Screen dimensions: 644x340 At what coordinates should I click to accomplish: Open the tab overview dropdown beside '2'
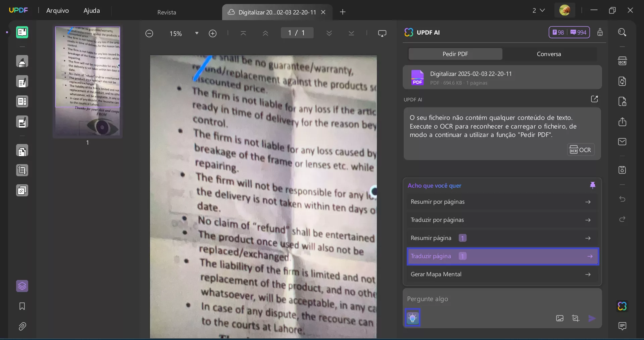pos(543,10)
